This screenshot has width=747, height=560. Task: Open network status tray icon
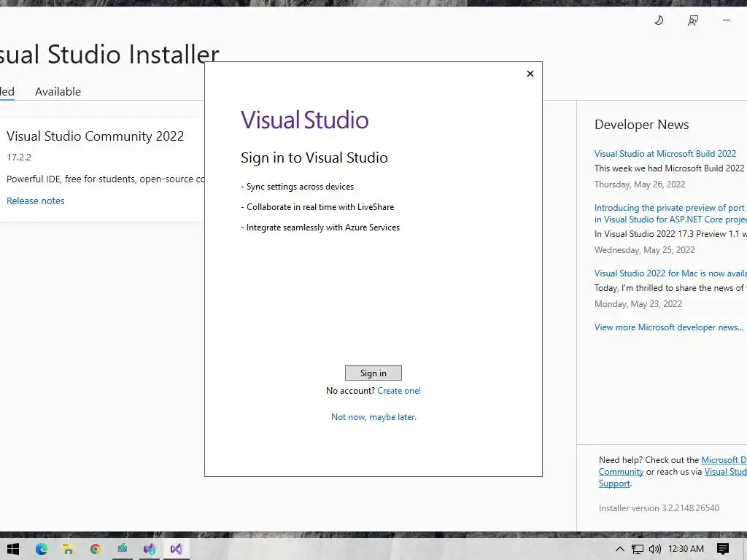tap(637, 549)
